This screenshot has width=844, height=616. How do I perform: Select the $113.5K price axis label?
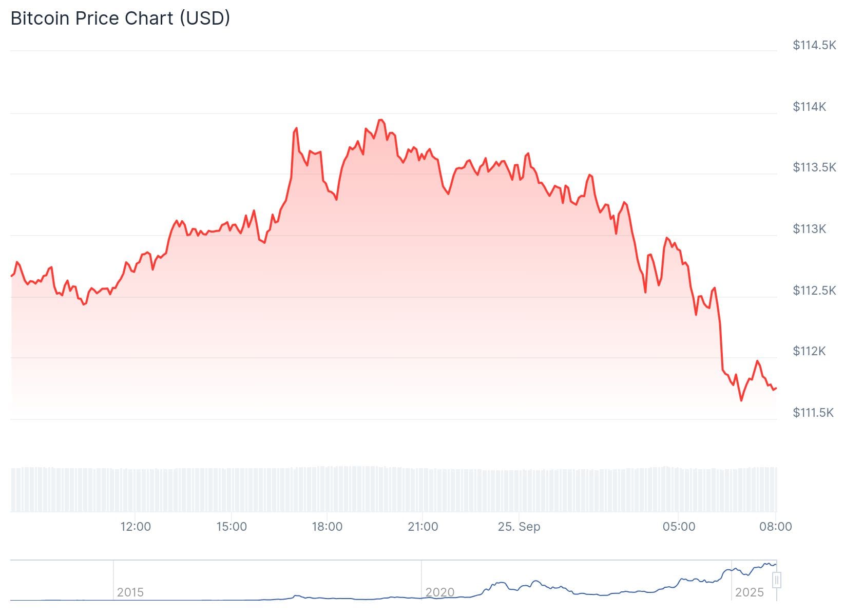(x=814, y=167)
